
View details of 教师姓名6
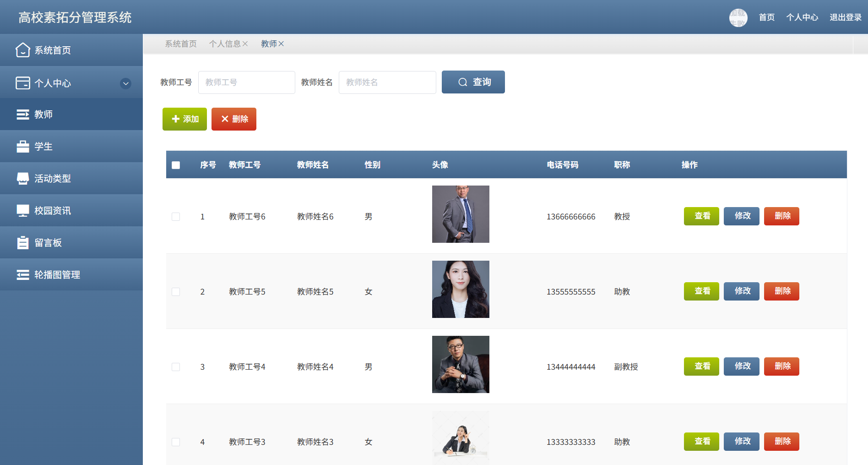click(701, 216)
